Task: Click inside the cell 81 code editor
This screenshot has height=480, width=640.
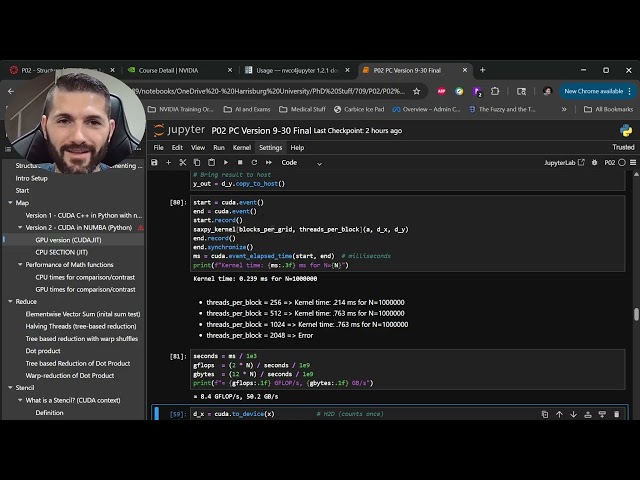Action: [407, 369]
